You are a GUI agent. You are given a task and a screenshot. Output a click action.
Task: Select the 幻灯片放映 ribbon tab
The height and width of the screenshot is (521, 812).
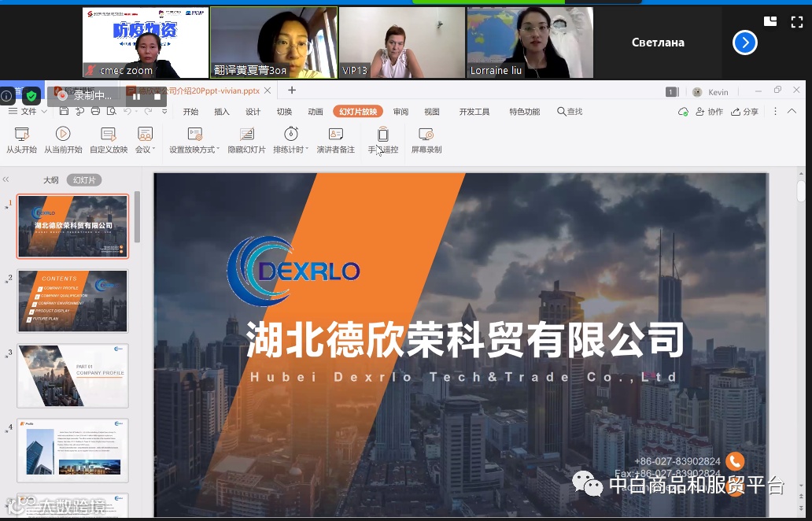358,111
